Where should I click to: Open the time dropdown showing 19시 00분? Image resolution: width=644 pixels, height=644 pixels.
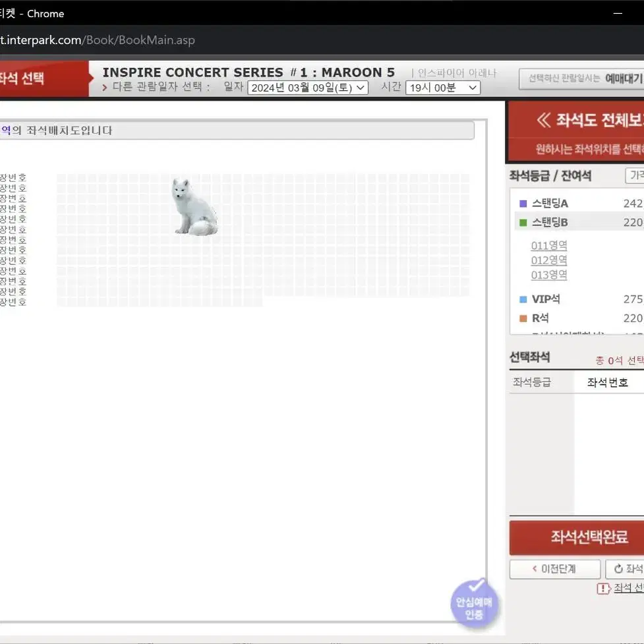(443, 88)
